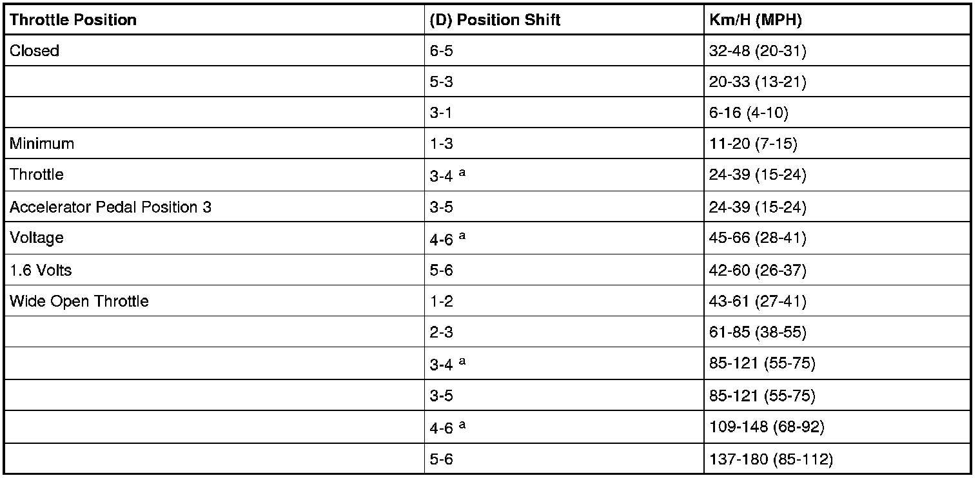Image resolution: width=980 pixels, height=478 pixels.
Task: Click the Km/H (MPH) column header
Action: pyautogui.click(x=755, y=20)
